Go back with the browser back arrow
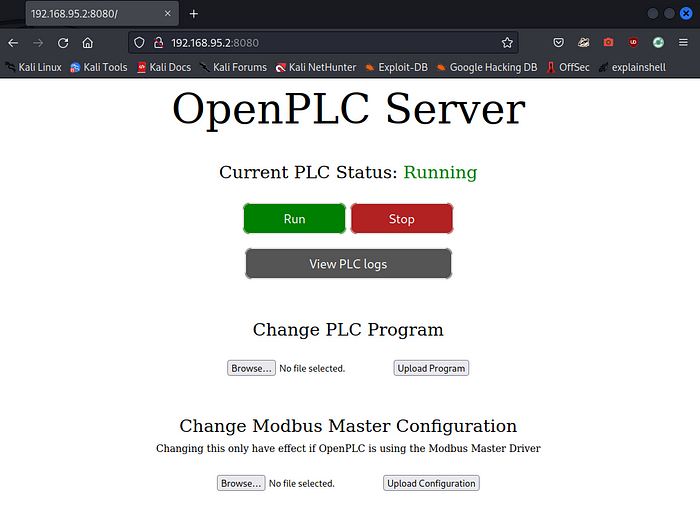The image size is (700, 518). click(13, 43)
